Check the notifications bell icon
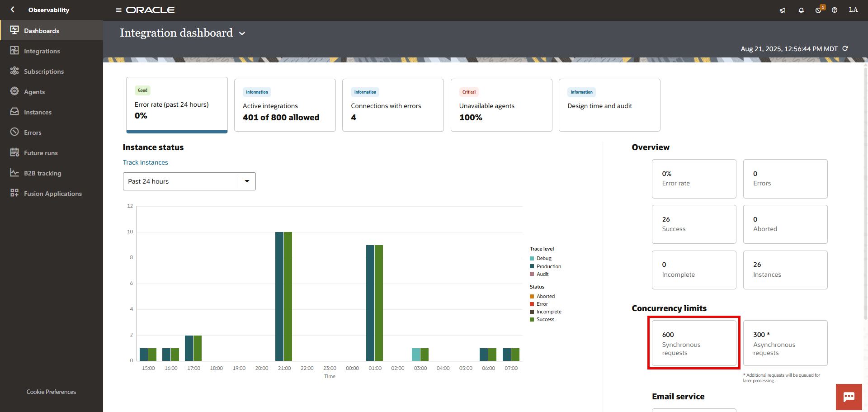The height and width of the screenshot is (412, 868). pyautogui.click(x=801, y=10)
